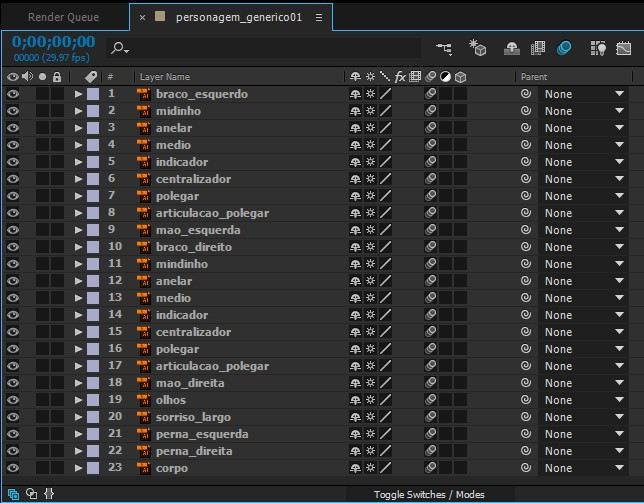
Task: Click the current timecode 0;00;00;00
Action: (53, 41)
